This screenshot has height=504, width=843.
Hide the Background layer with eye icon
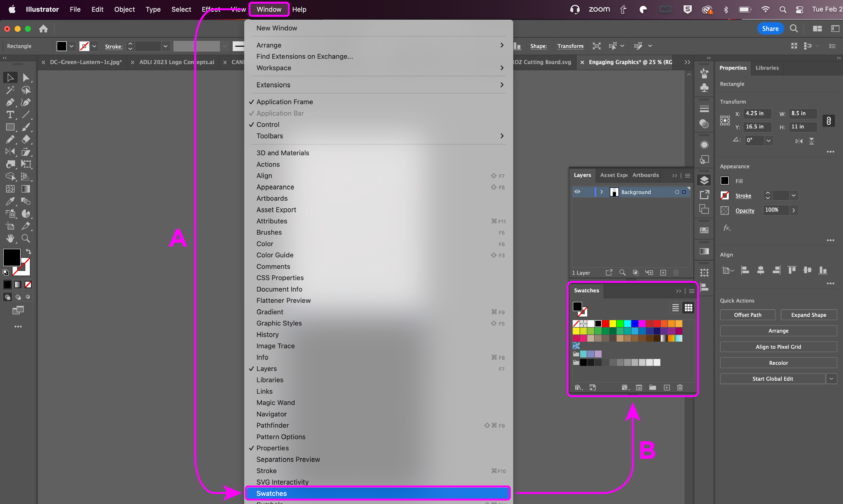(x=577, y=192)
